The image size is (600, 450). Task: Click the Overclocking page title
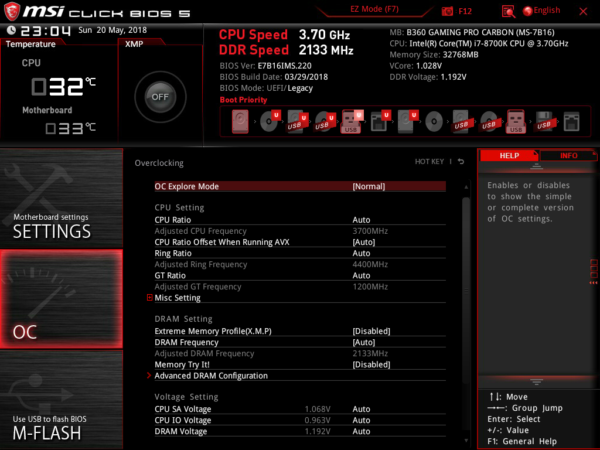159,163
